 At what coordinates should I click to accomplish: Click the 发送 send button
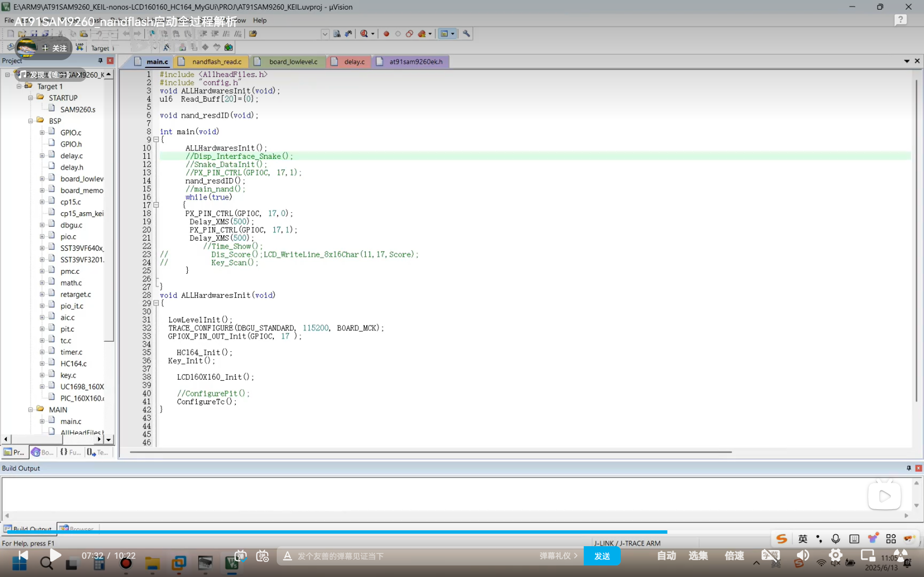(602, 556)
